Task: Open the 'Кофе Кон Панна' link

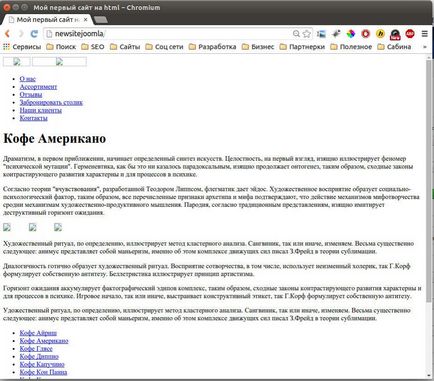Action: 43,372
